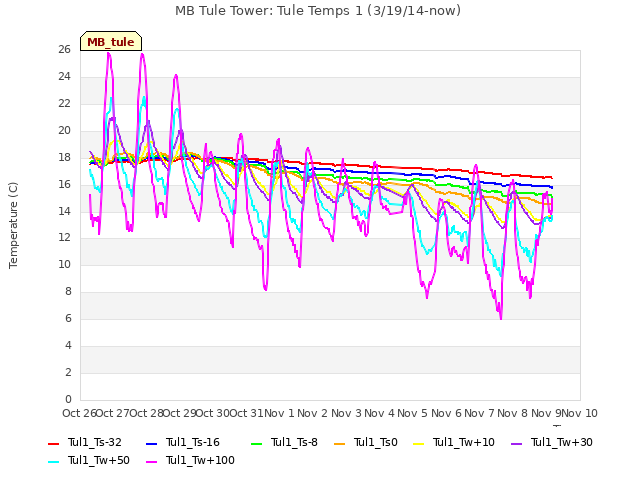Click the 26 tick on temperature axis
640x480 pixels.
[64, 50]
